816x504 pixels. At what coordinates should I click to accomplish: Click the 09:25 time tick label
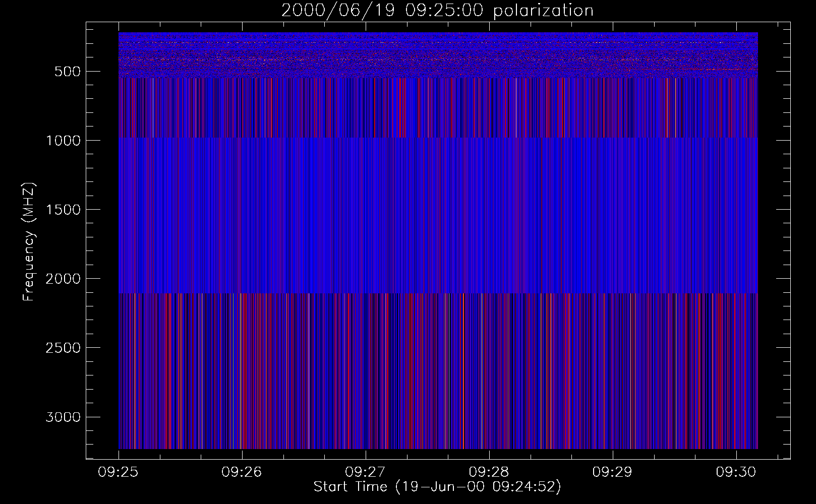(119, 472)
